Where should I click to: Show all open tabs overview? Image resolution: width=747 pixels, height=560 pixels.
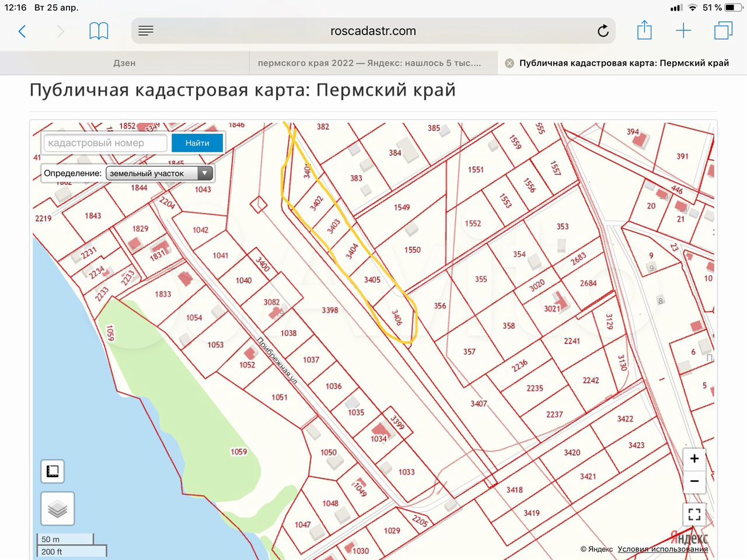723,31
